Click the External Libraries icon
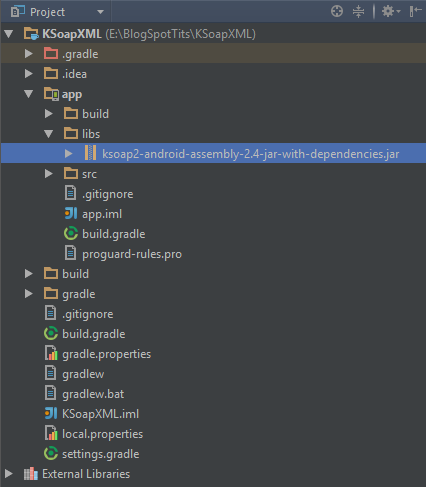This screenshot has width=426, height=487. point(31,473)
